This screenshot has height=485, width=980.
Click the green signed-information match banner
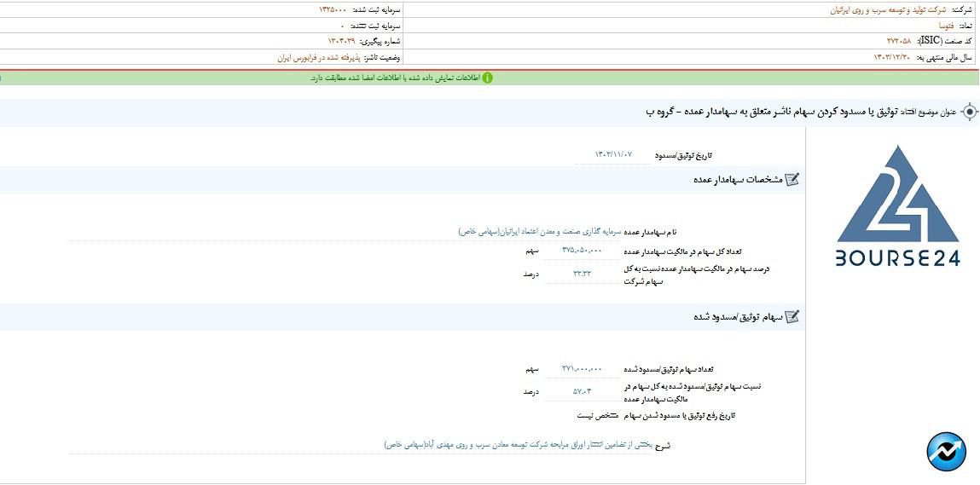click(401, 78)
